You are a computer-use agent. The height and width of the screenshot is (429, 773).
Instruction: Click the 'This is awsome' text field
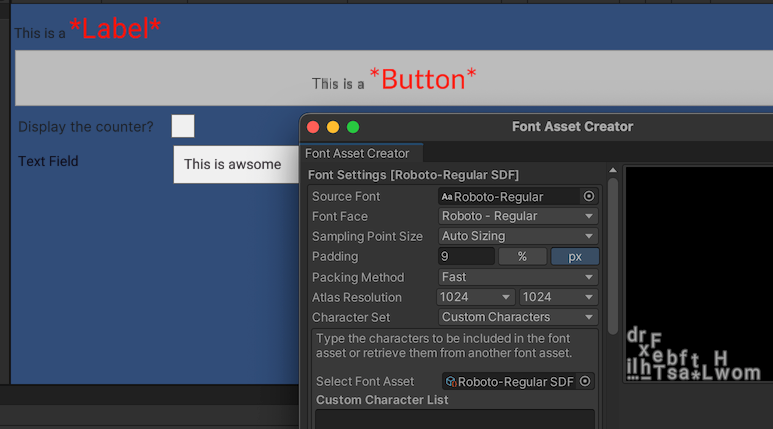pos(236,164)
